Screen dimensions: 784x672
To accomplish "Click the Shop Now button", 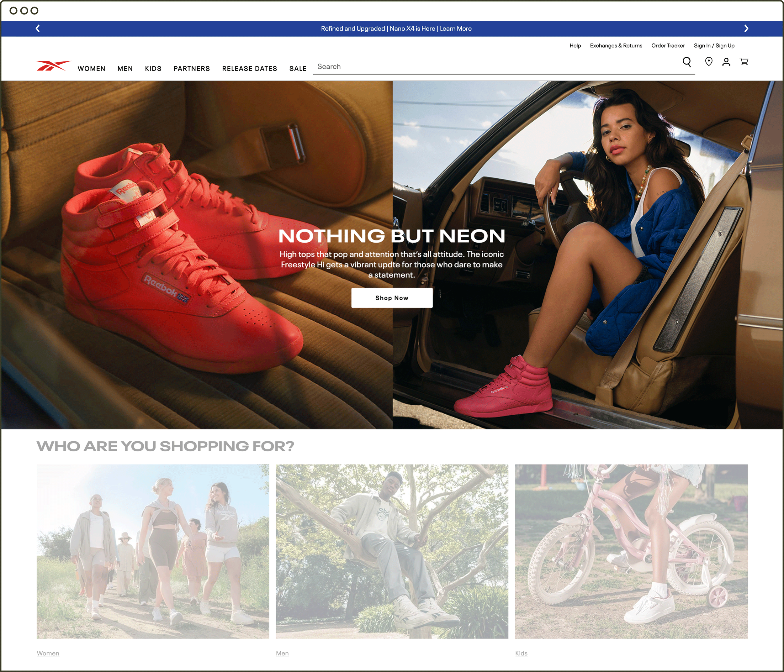I will click(392, 298).
